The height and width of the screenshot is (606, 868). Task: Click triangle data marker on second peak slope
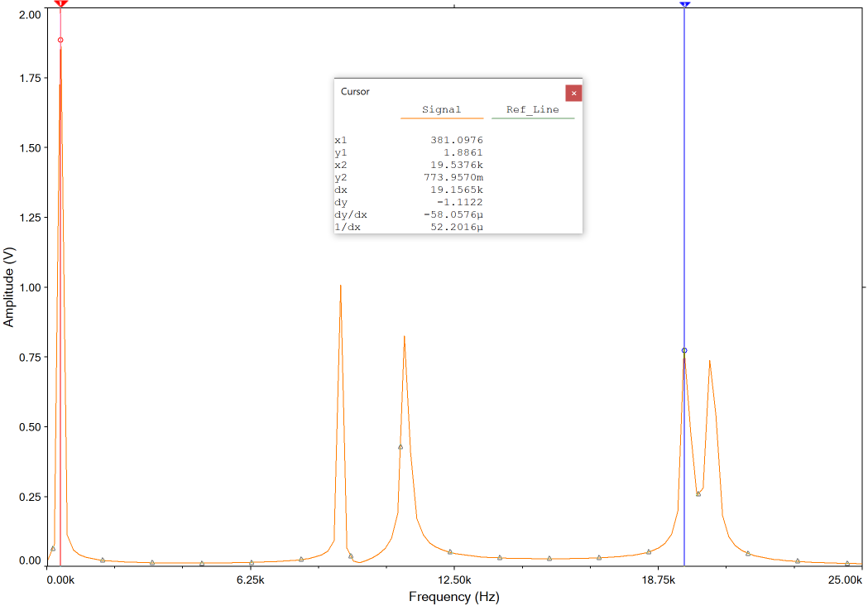point(400,447)
